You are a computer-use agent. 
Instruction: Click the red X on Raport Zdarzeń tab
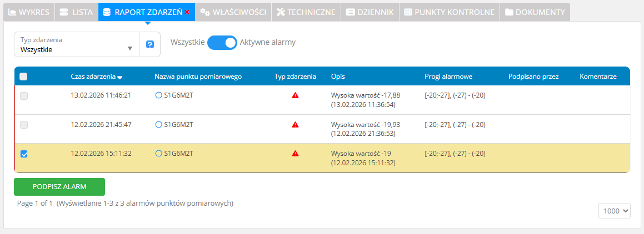(x=187, y=12)
